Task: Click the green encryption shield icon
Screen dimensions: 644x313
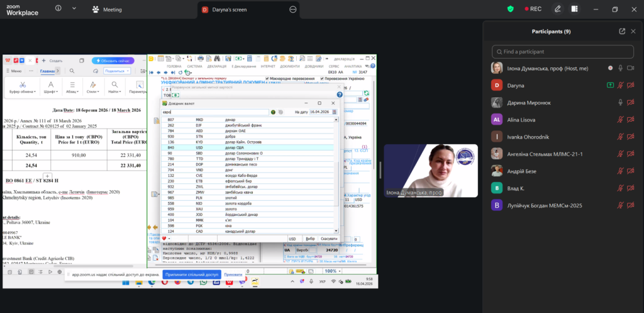Action: point(510,9)
